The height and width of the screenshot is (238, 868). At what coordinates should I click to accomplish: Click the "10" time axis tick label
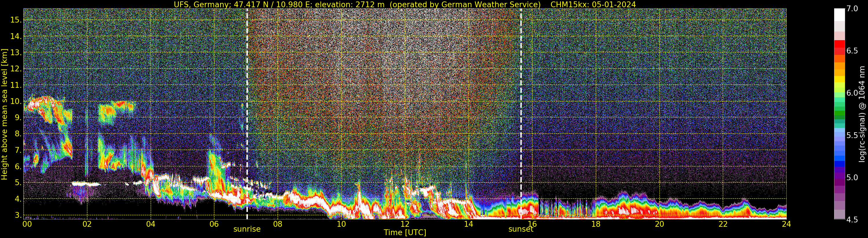pos(341,224)
